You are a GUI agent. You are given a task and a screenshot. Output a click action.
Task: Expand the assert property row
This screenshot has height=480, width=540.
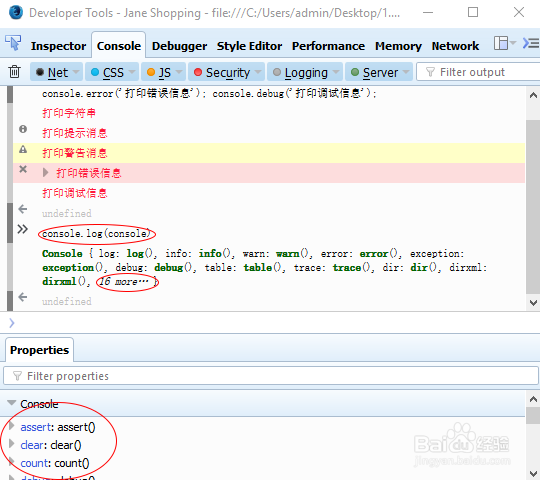pyautogui.click(x=12, y=426)
